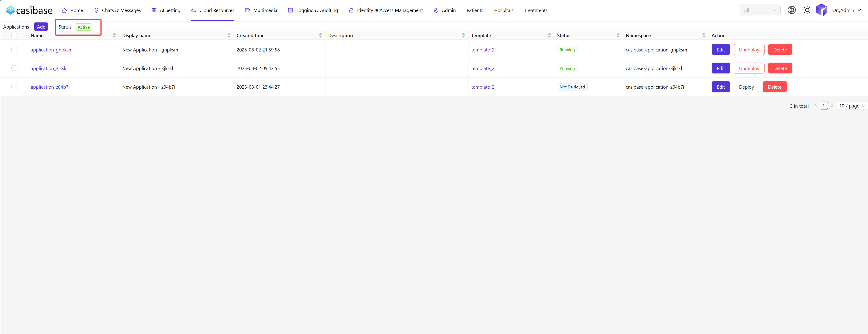Toggle dark mode with the sun icon

click(807, 10)
